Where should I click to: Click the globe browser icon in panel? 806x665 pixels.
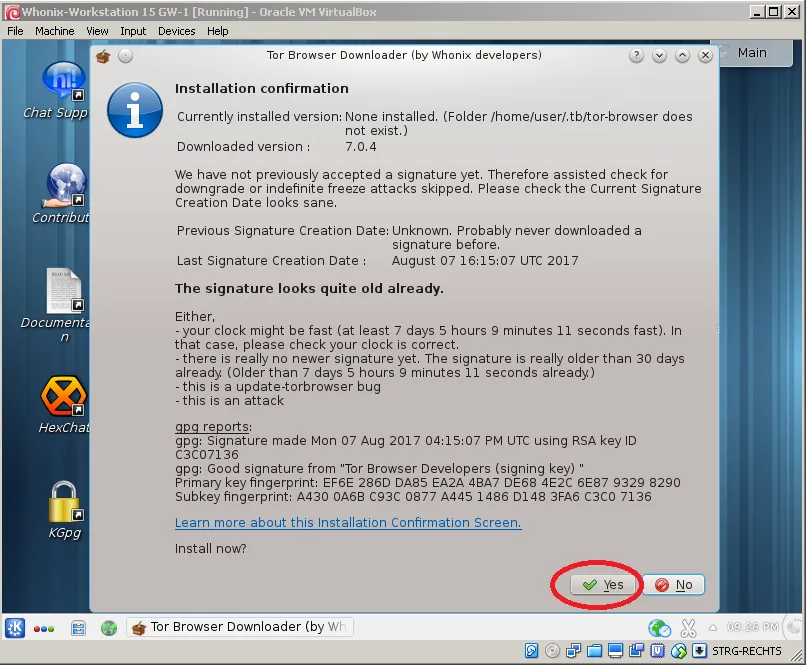pos(109,628)
